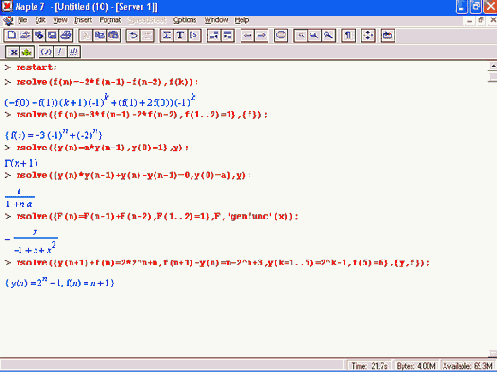497x372 pixels.
Task: Copy selection with the Copy icon
Action: point(100,35)
